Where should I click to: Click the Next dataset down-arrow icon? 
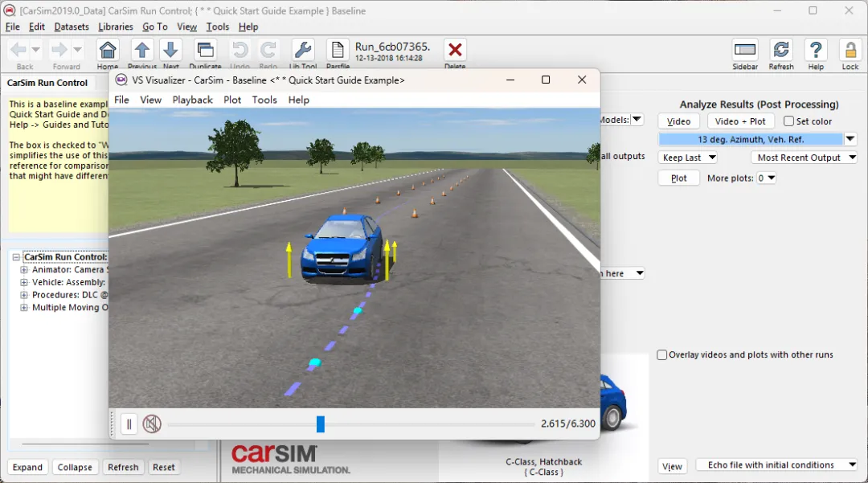click(x=170, y=51)
